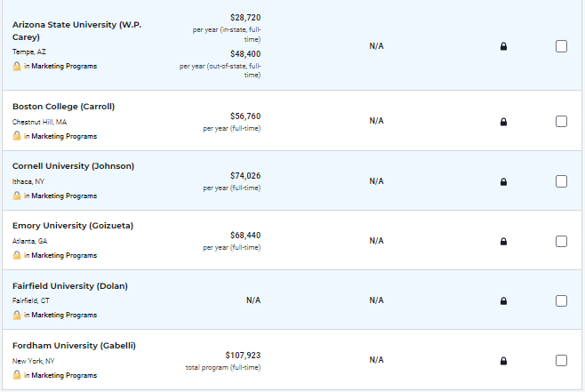Click the black lock icon in Arizona State row

tap(503, 46)
